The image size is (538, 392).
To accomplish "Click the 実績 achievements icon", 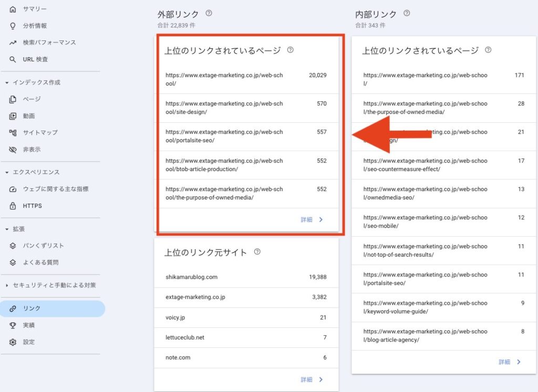I will point(12,325).
